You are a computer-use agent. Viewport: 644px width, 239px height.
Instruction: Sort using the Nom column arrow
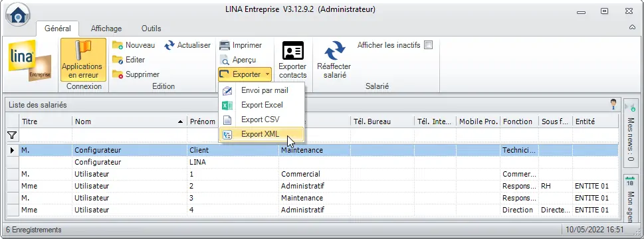(x=180, y=121)
